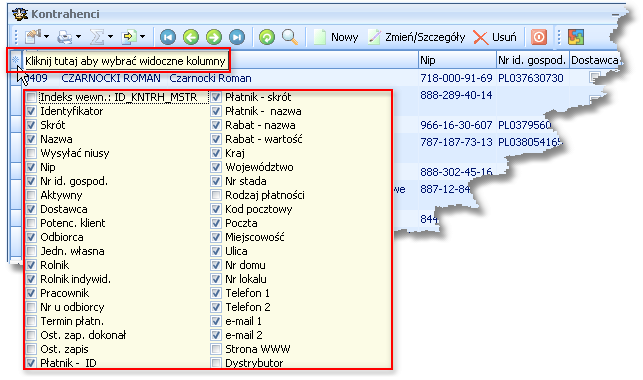
Task: Click the Usuń delete button
Action: point(495,37)
